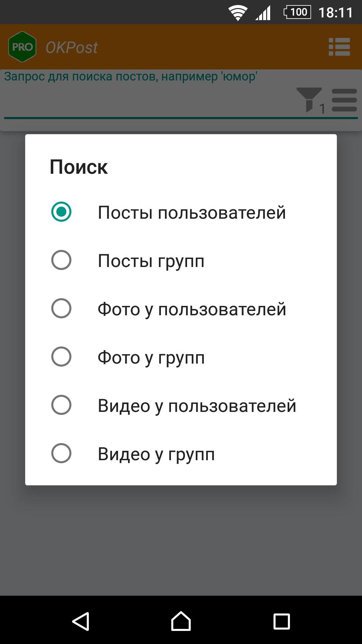This screenshot has width=362, height=644.
Task: Open the hamburger menu beside the filter
Action: click(344, 100)
